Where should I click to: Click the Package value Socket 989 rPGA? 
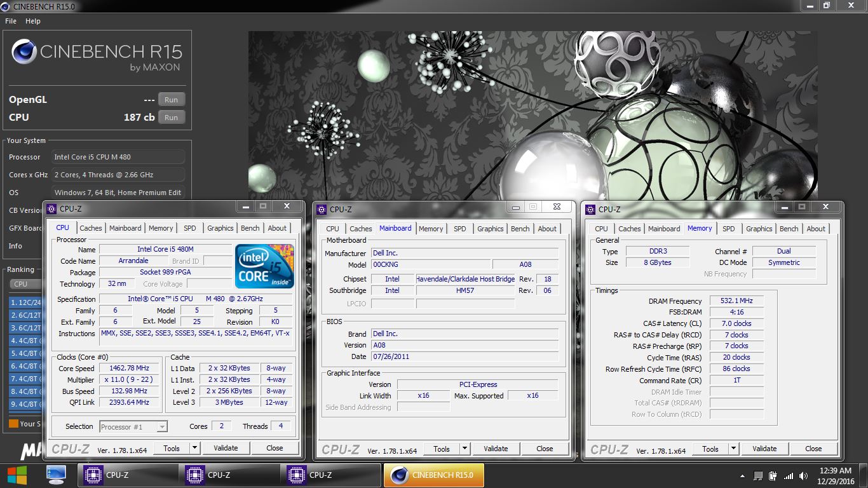click(x=164, y=273)
